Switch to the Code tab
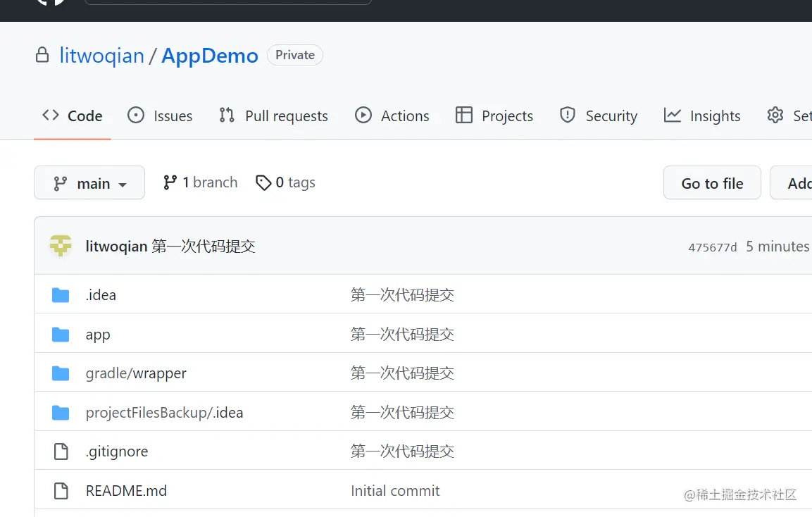Screen dimensions: 812x517 pyautogui.click(x=73, y=116)
